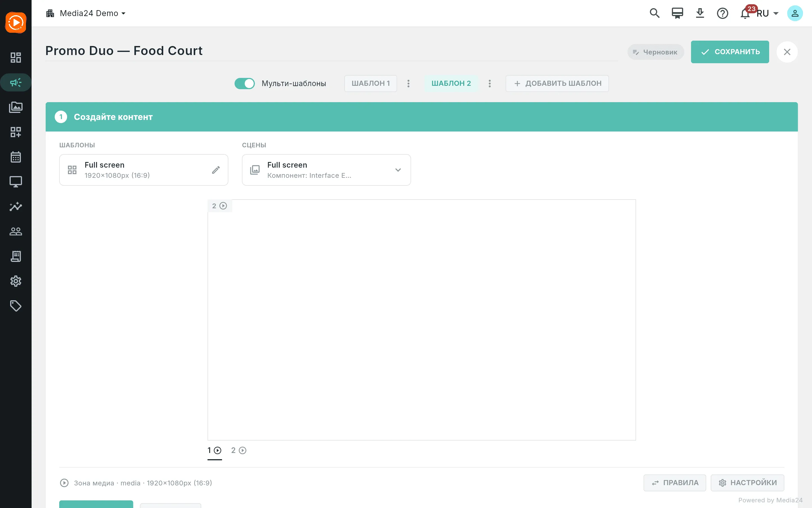812x508 pixels.
Task: Open the Media24 Demo organization dropdown
Action: point(86,14)
